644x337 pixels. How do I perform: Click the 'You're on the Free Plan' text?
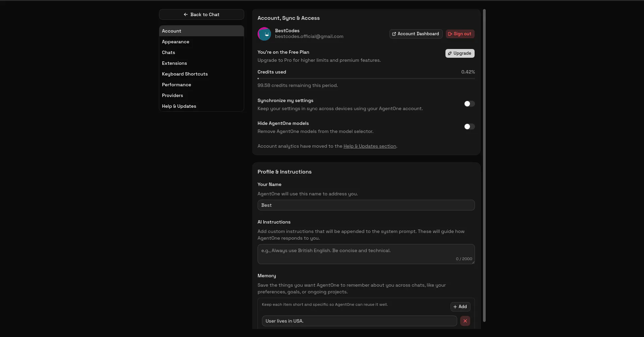tap(283, 52)
